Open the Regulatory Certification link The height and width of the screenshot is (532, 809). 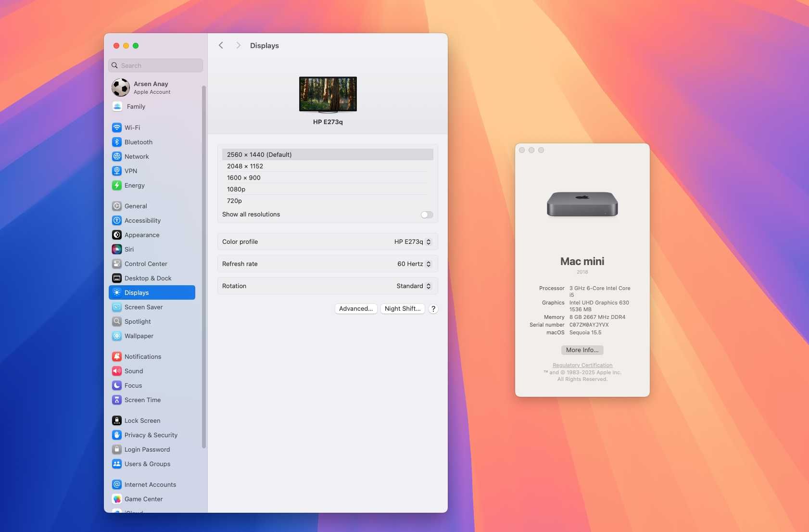(x=582, y=365)
